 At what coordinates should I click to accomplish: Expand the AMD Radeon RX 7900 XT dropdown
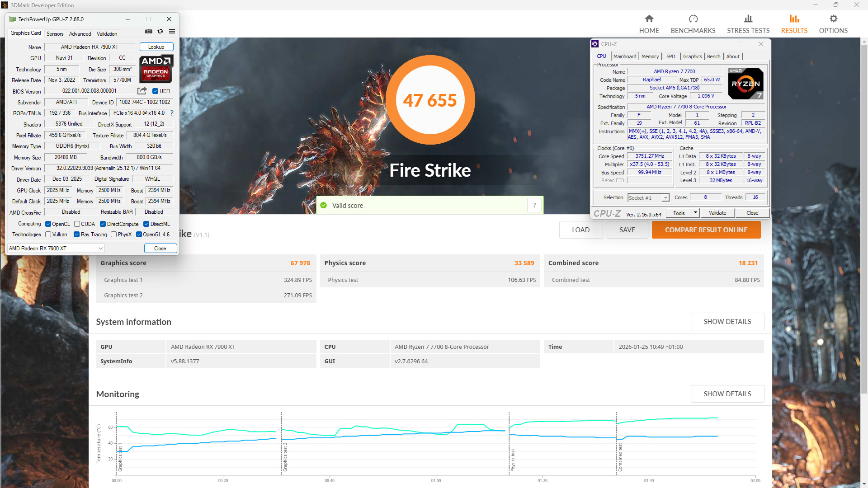coord(100,249)
